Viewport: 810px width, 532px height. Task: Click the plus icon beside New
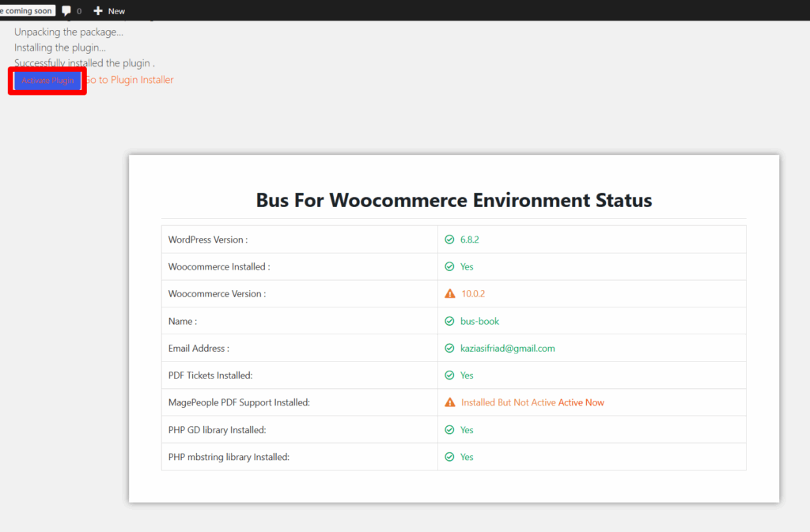click(97, 11)
